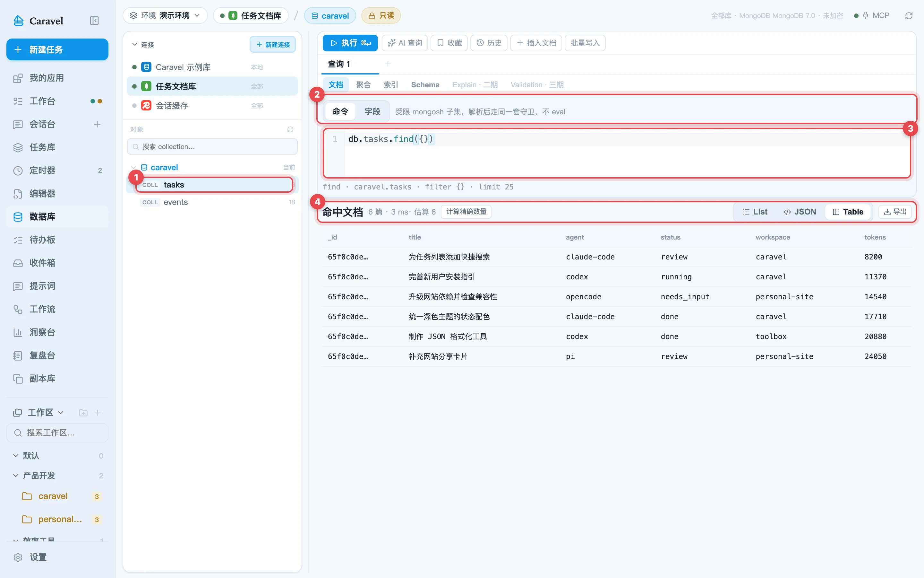This screenshot has width=924, height=578.
Task: Add a new query tab with plus
Action: click(x=388, y=64)
